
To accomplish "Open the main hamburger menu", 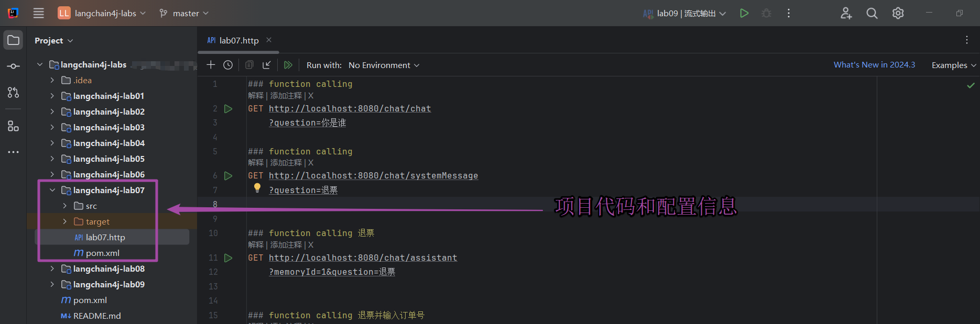I will 38,13.
